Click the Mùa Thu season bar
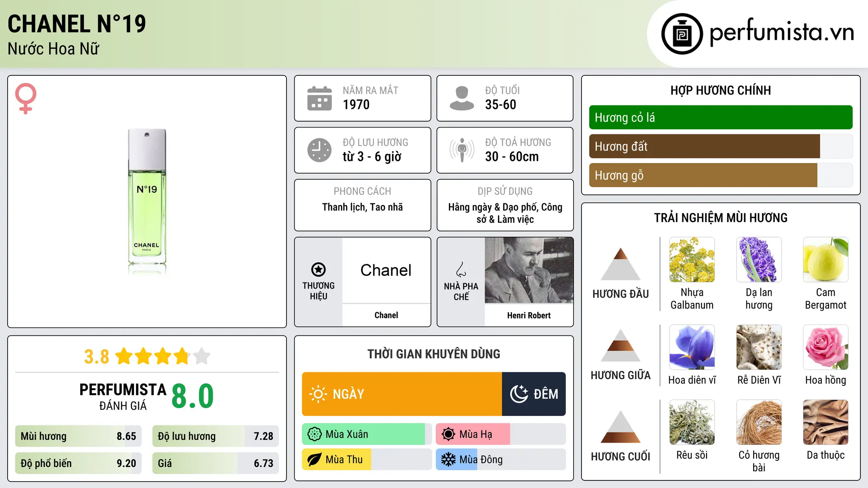This screenshot has height=488, width=868. 367,460
